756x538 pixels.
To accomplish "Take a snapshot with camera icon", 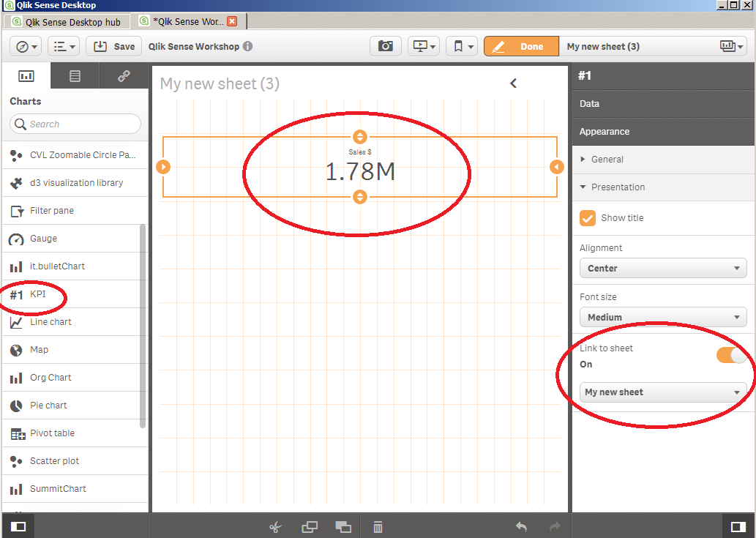I will [385, 46].
